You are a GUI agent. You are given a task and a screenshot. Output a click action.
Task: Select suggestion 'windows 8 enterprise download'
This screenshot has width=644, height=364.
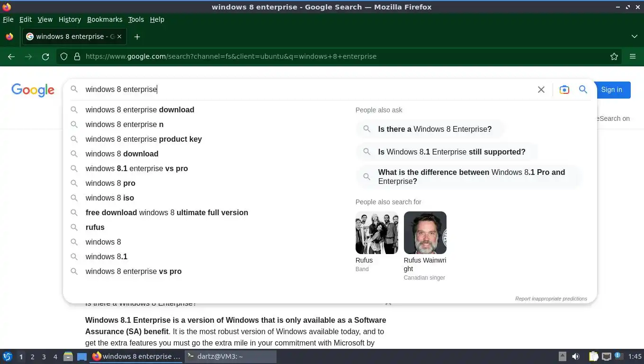tap(140, 109)
